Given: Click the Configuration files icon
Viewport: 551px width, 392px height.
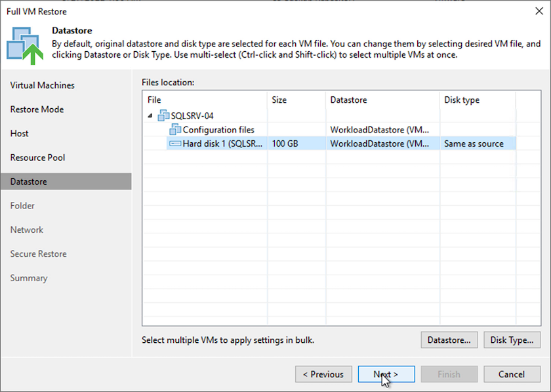Looking at the screenshot, I should [x=175, y=130].
